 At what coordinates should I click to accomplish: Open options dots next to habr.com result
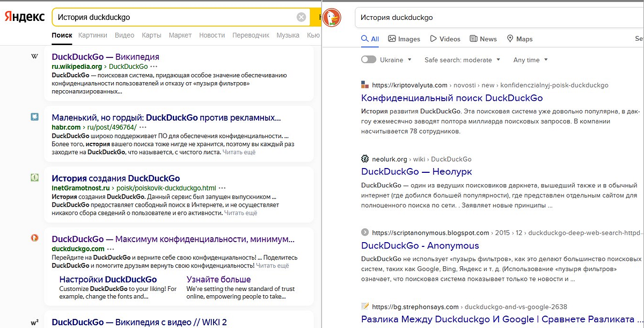[x=143, y=127]
